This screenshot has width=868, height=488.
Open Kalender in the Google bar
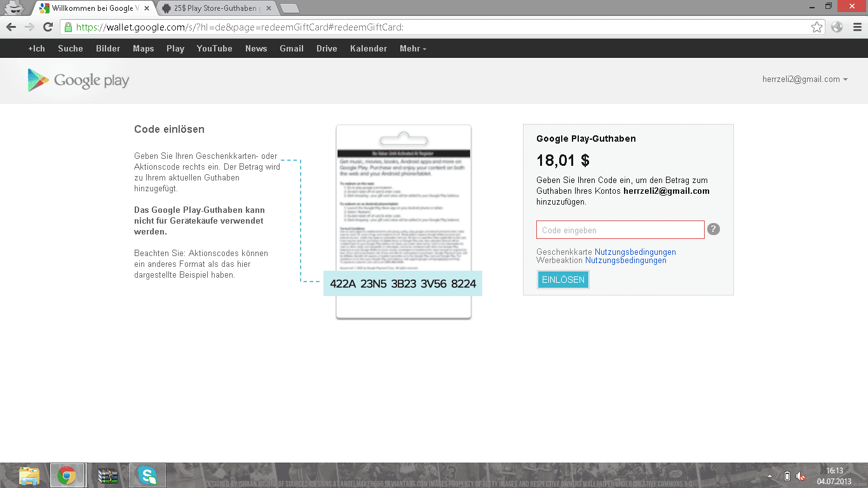tap(369, 48)
